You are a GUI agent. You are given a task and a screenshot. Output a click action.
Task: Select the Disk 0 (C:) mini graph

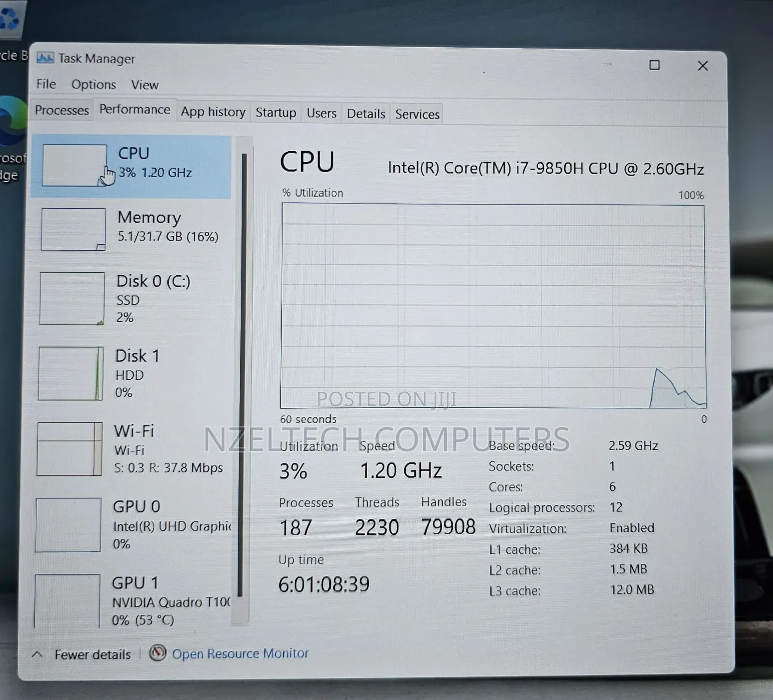[72, 299]
